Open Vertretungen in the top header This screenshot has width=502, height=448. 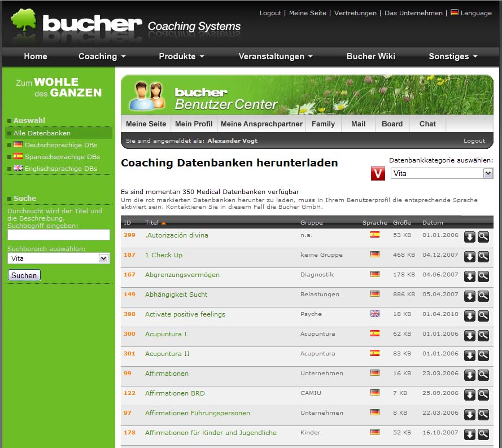355,13
